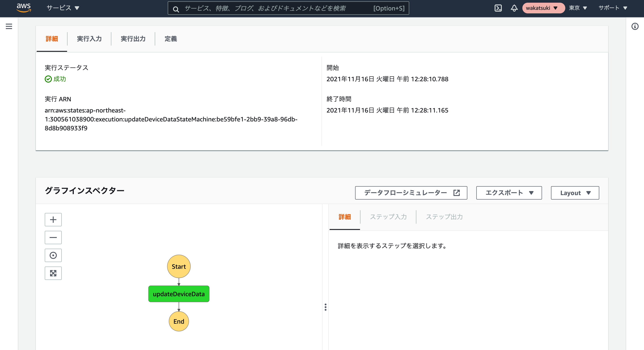Open the データフローシミュレーター
This screenshot has width=644, height=350.
click(x=411, y=193)
